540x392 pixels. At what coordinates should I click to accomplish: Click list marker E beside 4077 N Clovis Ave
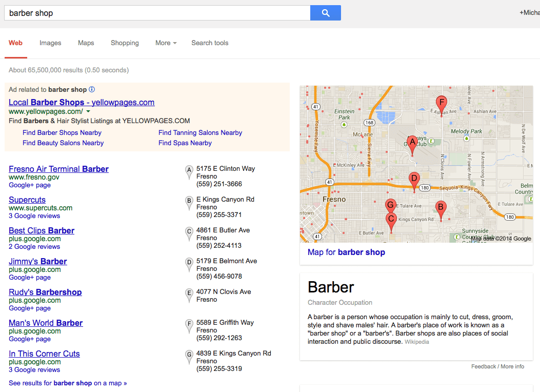[x=189, y=295]
